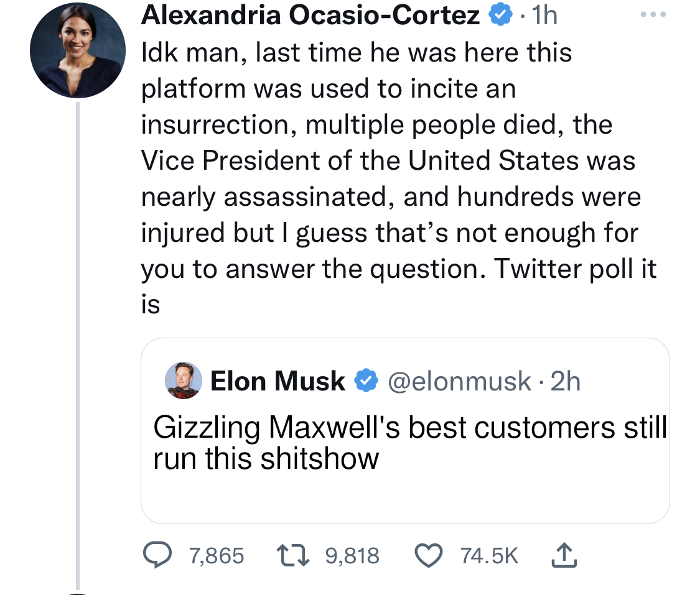Click the reply speech bubble icon

(157, 555)
